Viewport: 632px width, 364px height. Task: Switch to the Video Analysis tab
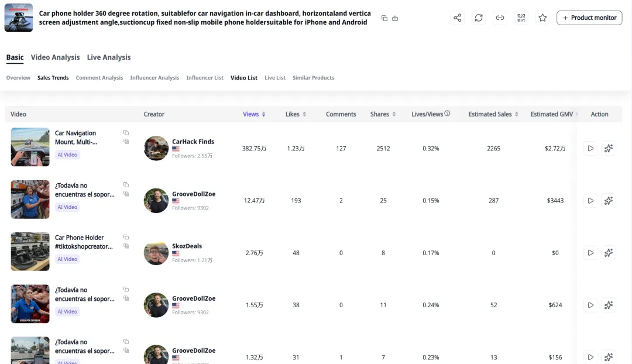55,57
